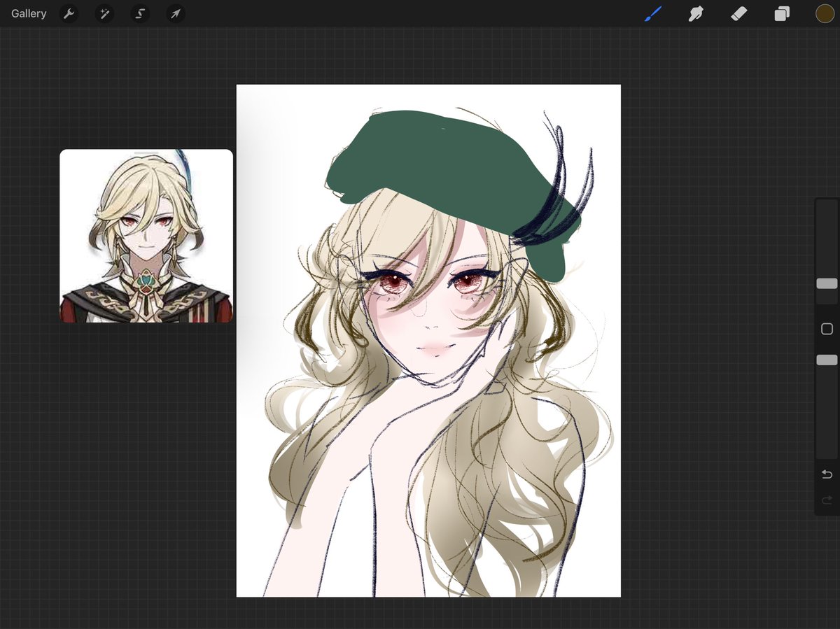
Task: Return to the Gallery
Action: tap(29, 13)
